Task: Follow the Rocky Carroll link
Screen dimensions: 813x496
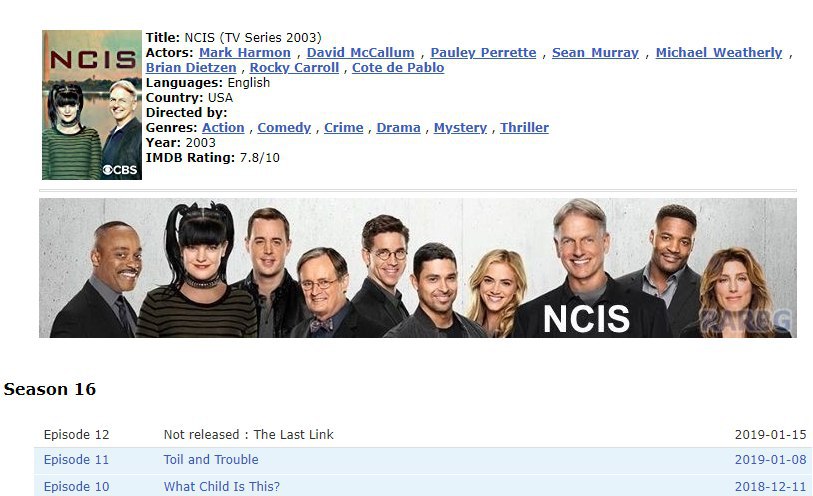Action: pos(294,68)
